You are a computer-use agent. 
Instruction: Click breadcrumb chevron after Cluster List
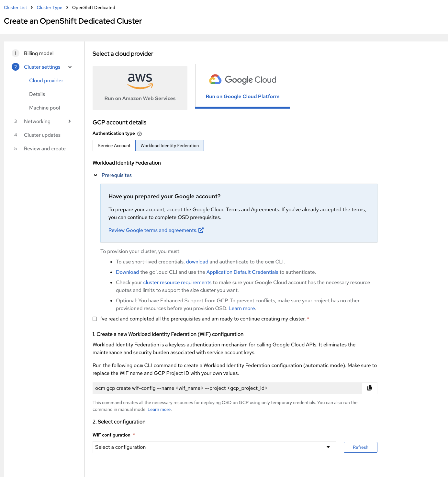tap(32, 7)
